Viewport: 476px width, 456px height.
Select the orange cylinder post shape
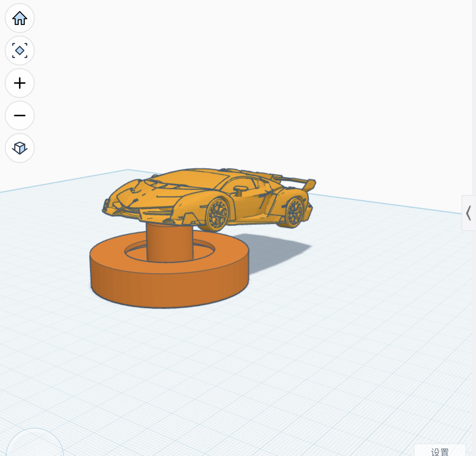point(170,242)
